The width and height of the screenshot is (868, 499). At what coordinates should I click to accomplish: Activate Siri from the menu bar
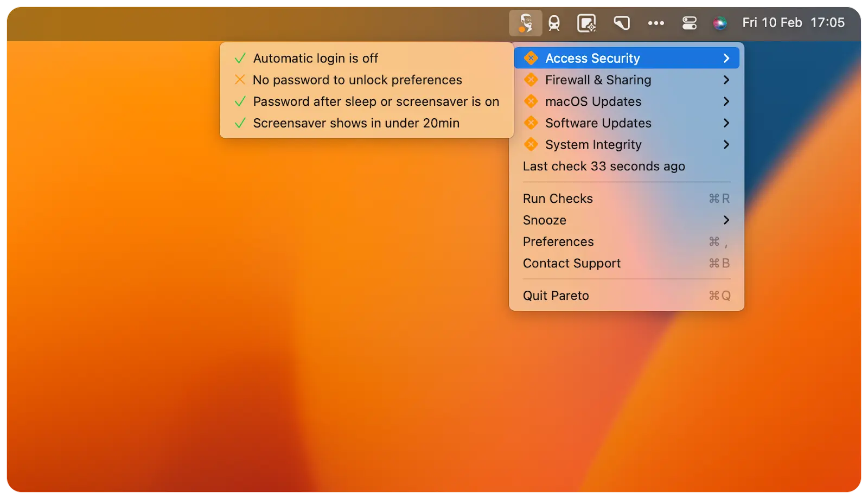pyautogui.click(x=720, y=23)
